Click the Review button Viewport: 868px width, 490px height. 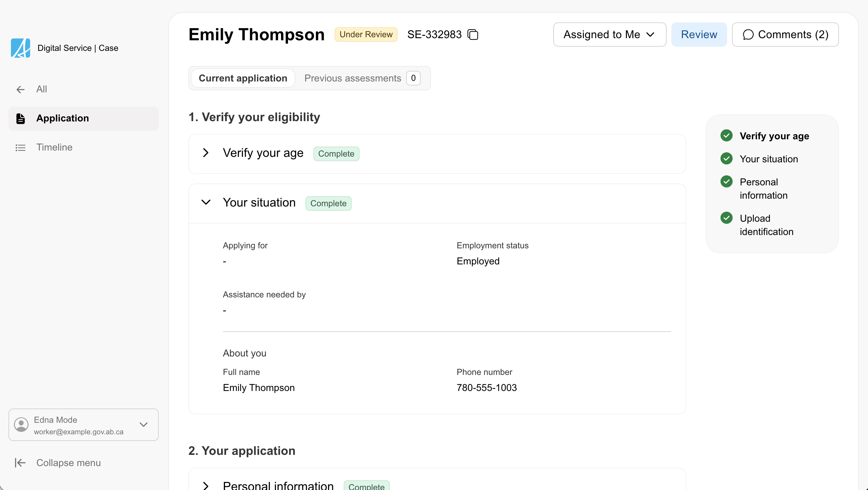pos(699,35)
